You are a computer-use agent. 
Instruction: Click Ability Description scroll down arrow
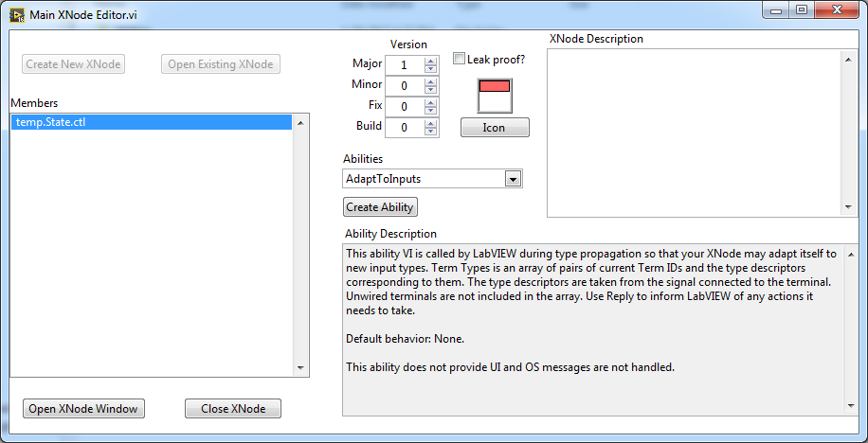[850, 406]
